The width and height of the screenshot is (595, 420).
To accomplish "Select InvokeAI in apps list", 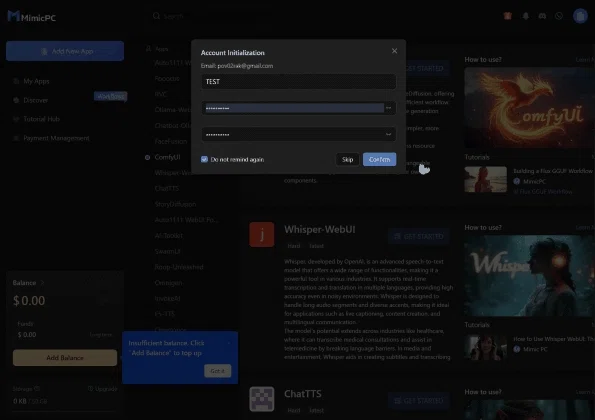I will coord(167,299).
